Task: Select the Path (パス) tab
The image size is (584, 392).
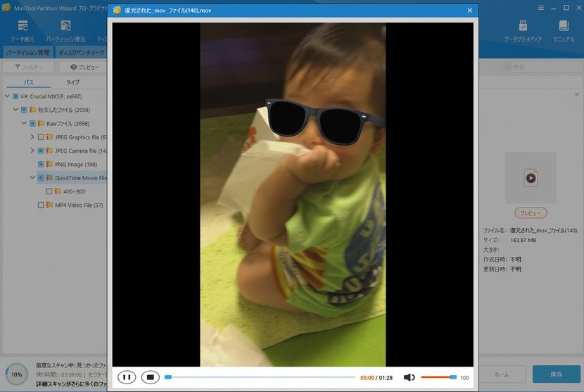Action: (29, 82)
